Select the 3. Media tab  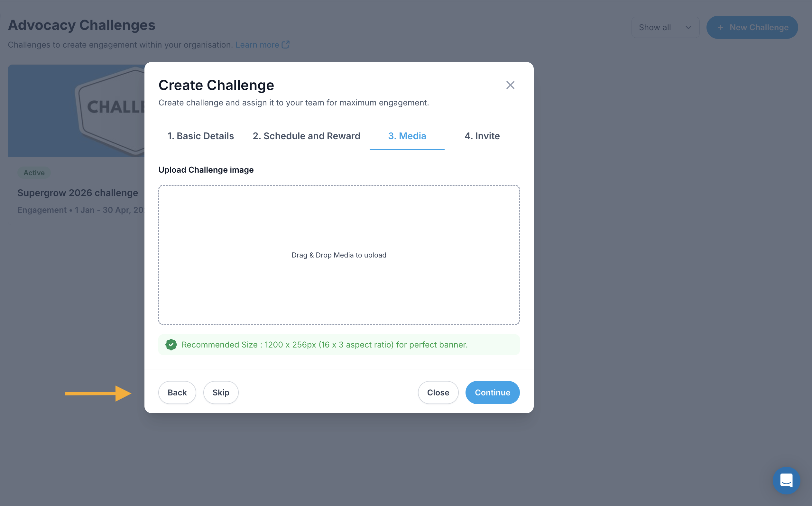click(407, 136)
